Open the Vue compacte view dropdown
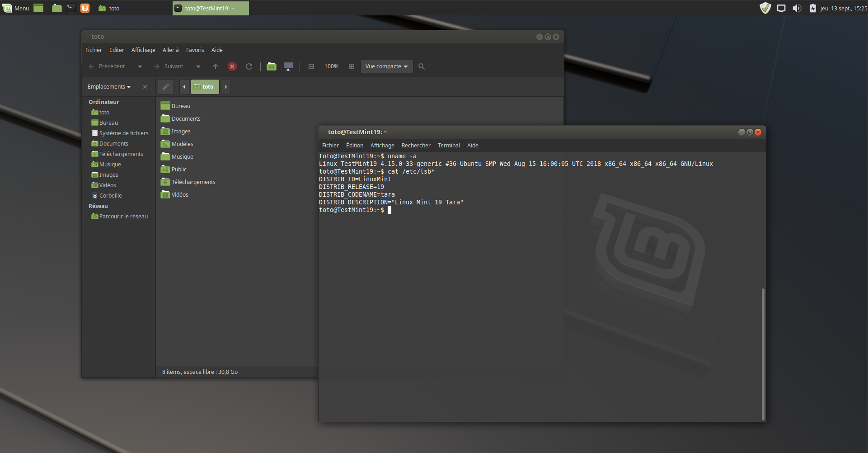 coord(386,66)
